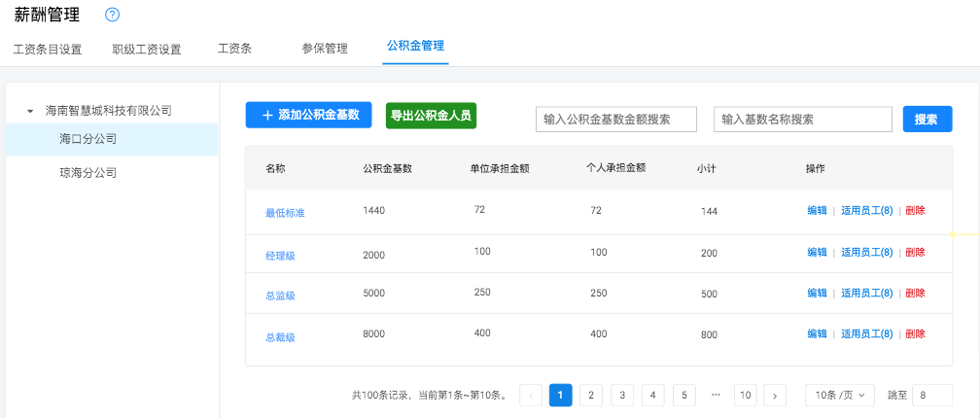Click the help question mark icon
This screenshot has height=418, width=980.
click(113, 15)
